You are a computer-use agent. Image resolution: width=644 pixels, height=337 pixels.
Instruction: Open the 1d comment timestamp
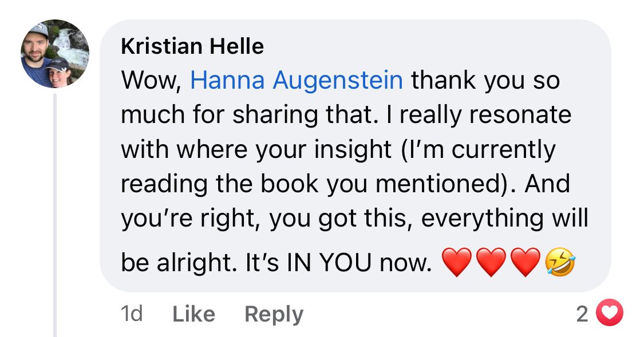[x=132, y=314]
